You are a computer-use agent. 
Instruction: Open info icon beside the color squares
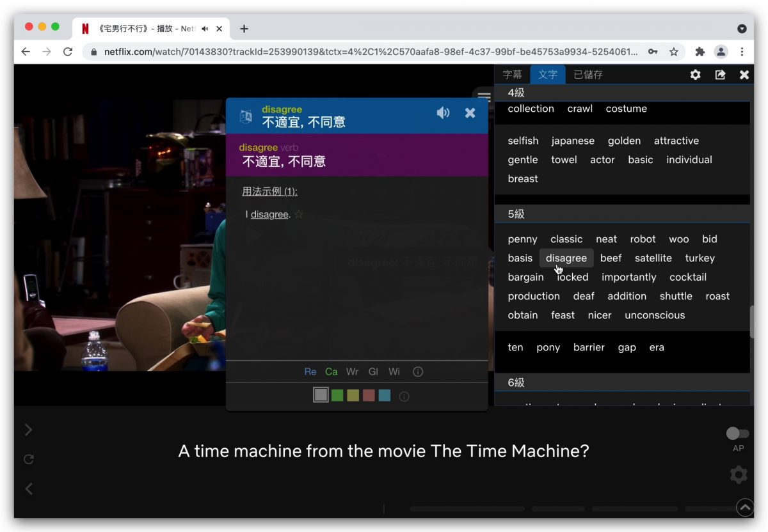404,396
